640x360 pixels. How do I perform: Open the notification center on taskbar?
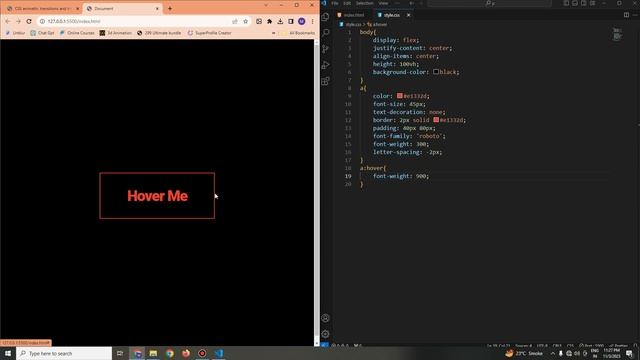[x=629, y=353]
